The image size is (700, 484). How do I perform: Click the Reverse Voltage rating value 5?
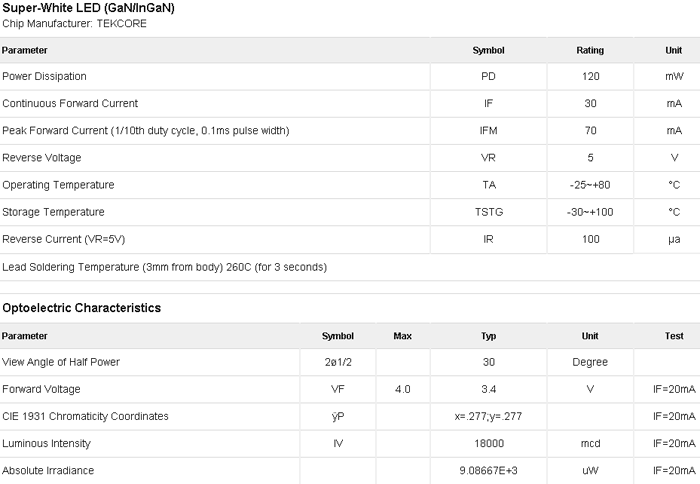coord(590,158)
